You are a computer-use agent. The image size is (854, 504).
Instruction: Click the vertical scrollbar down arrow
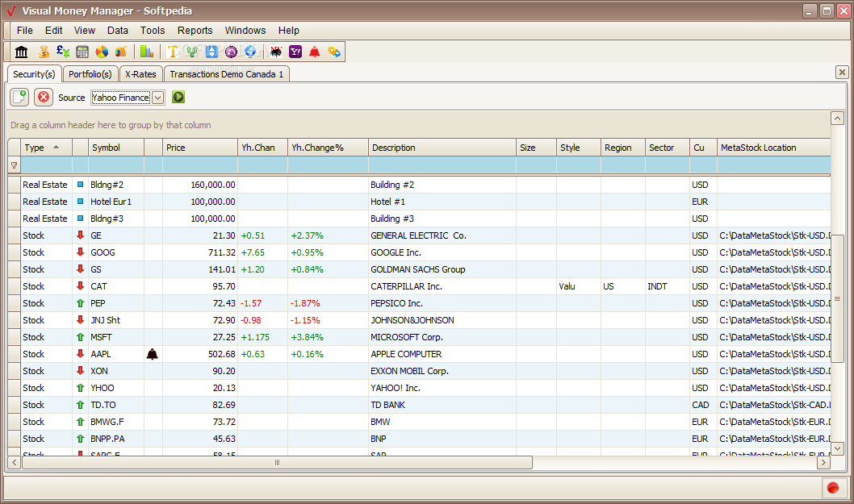click(x=837, y=448)
